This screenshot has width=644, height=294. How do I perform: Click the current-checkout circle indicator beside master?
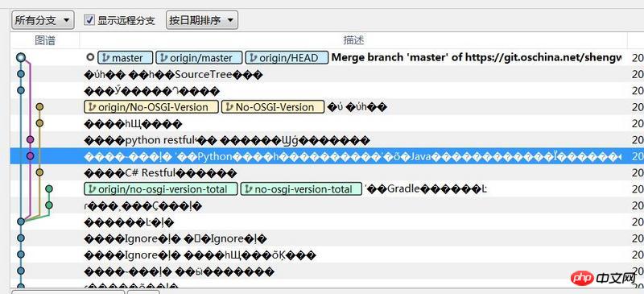(90, 58)
